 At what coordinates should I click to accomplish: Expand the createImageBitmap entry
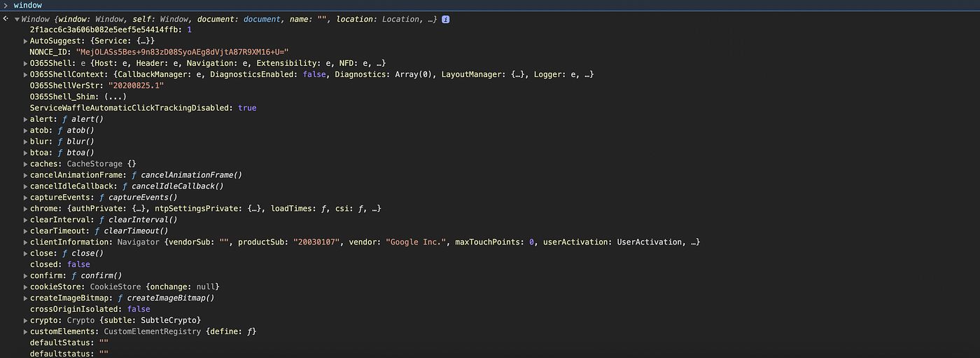click(25, 298)
